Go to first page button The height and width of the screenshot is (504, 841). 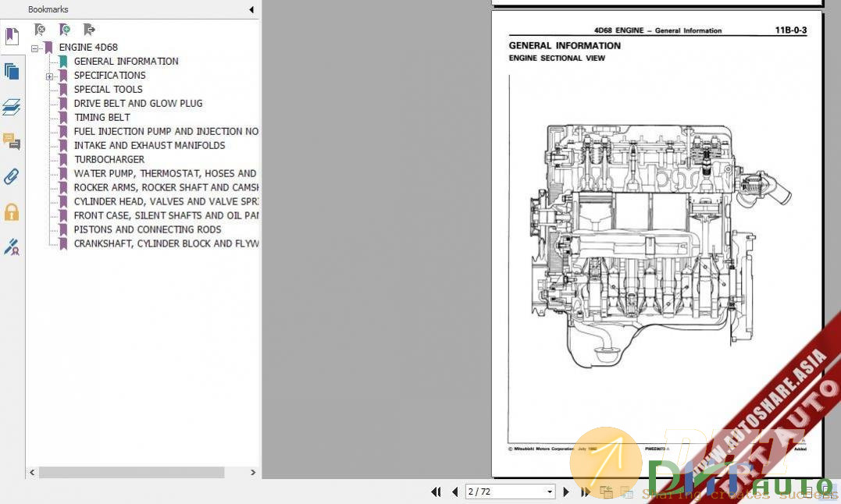click(436, 492)
